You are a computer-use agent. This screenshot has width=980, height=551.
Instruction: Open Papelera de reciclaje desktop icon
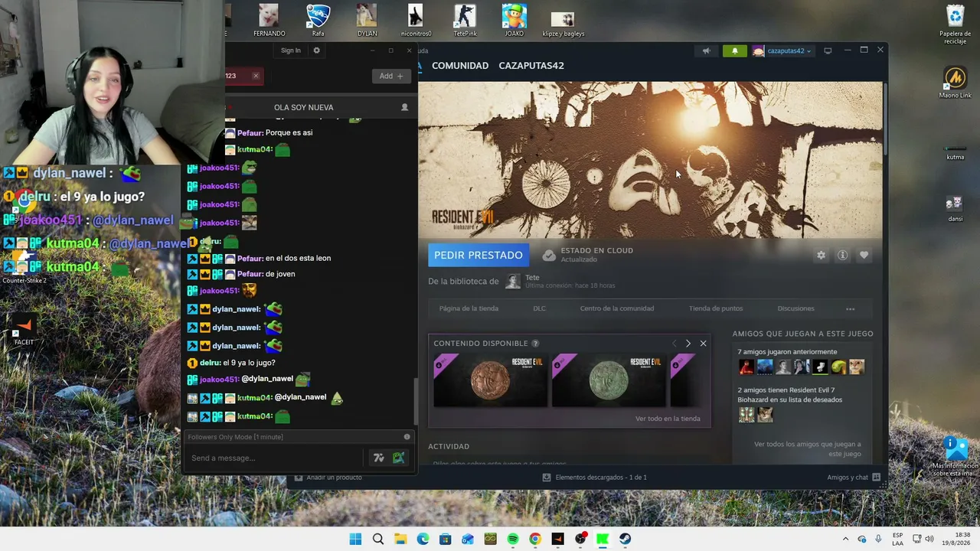(x=955, y=25)
